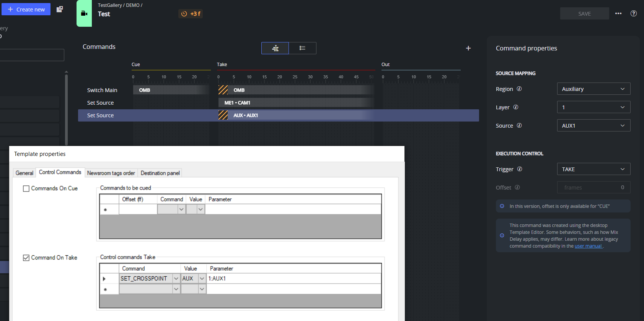Expand the Source dropdown showing AUX1

(593, 125)
